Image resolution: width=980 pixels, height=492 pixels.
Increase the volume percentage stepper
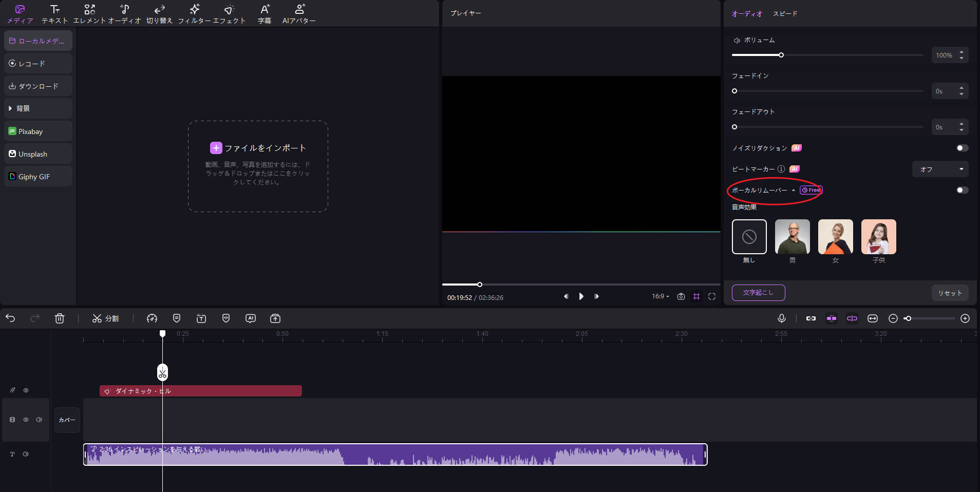[962, 52]
